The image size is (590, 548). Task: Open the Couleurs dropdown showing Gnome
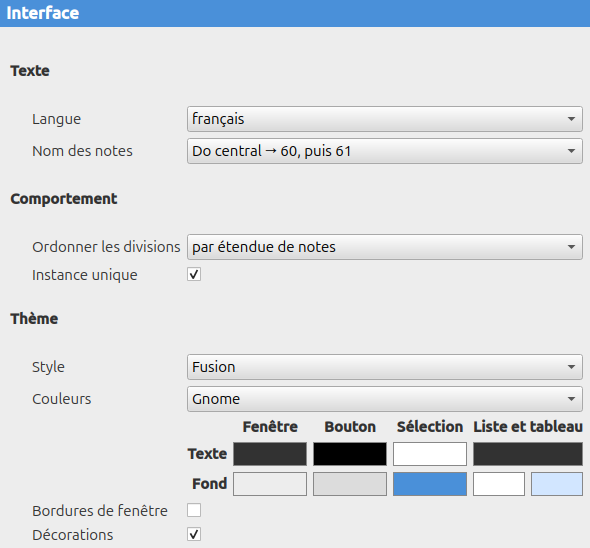point(385,399)
